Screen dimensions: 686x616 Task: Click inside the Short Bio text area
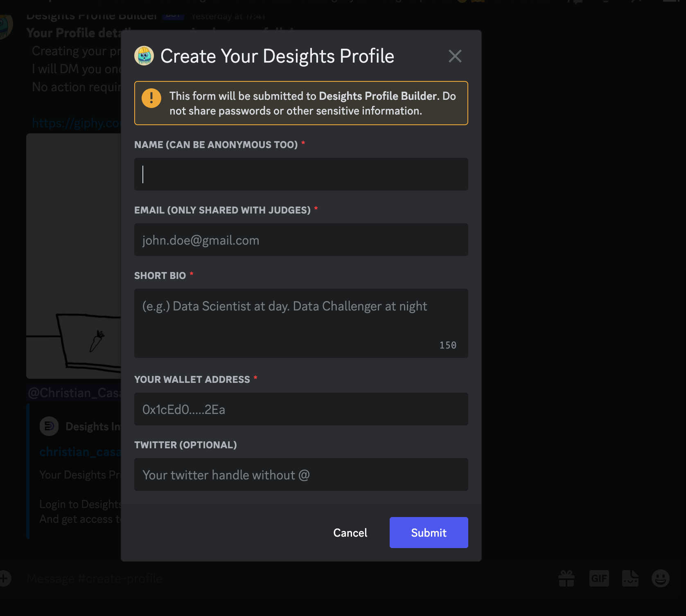pos(301,323)
